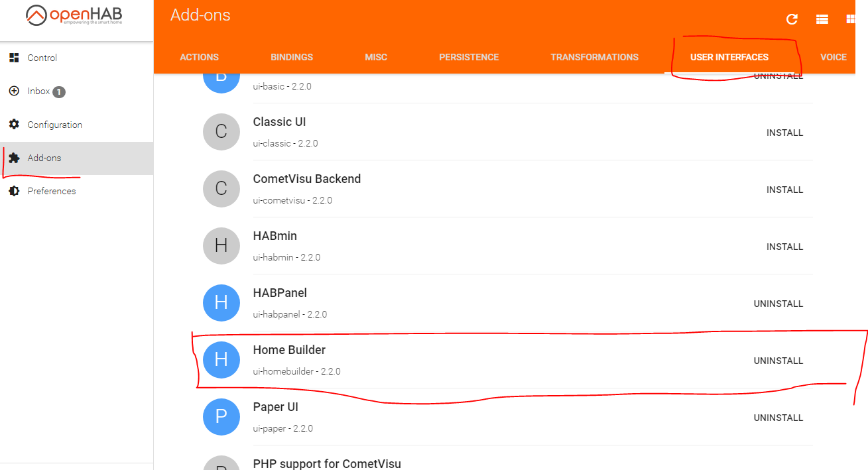Install the HABmin add-on

(x=784, y=247)
